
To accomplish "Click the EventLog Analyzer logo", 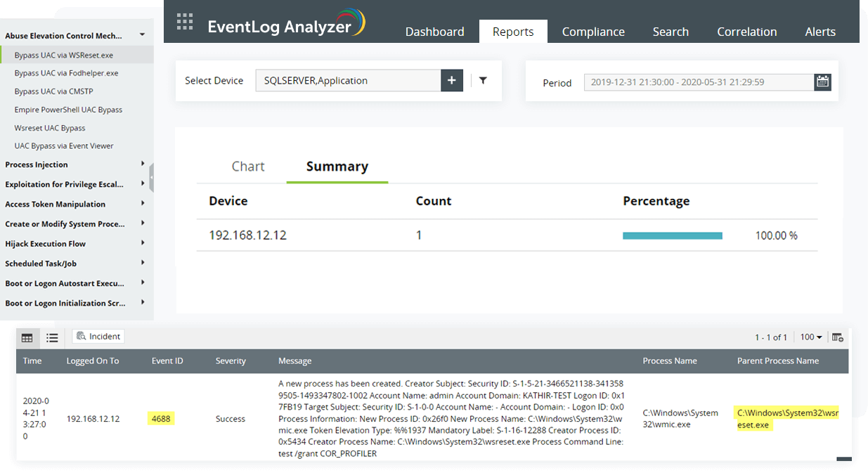I will coord(286,25).
